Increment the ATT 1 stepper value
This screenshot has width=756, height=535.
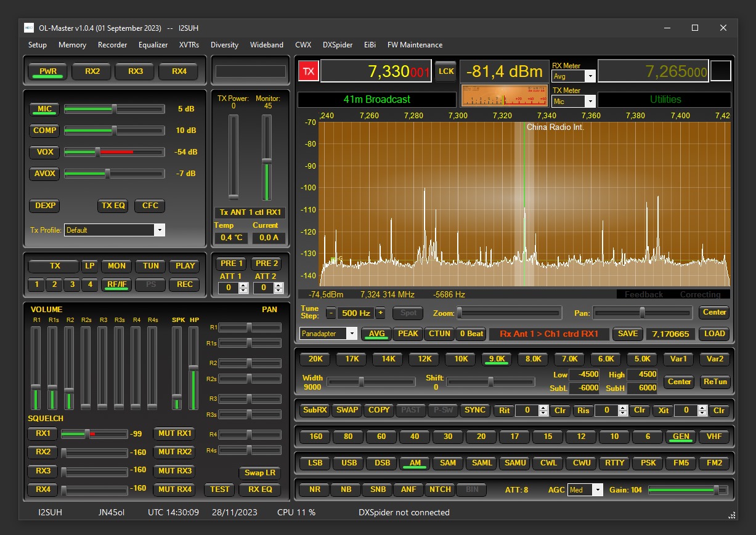[243, 284]
